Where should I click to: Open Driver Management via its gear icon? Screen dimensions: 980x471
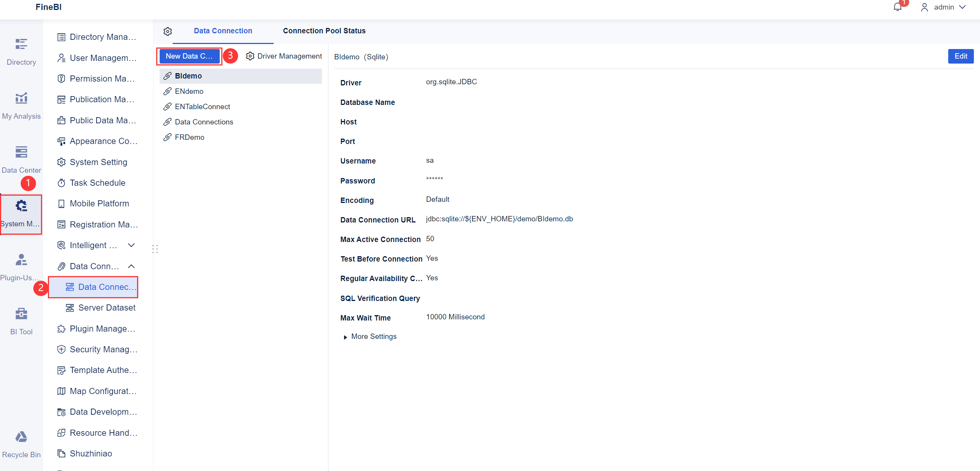[250, 56]
